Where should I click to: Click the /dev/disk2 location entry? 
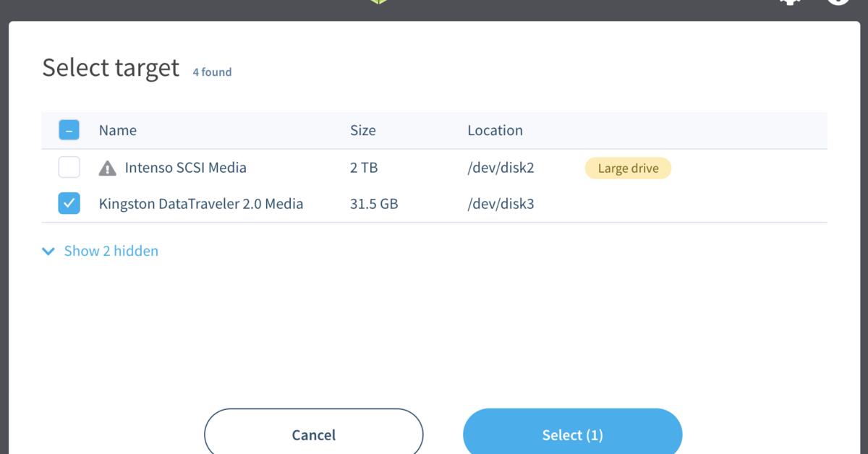(x=501, y=168)
